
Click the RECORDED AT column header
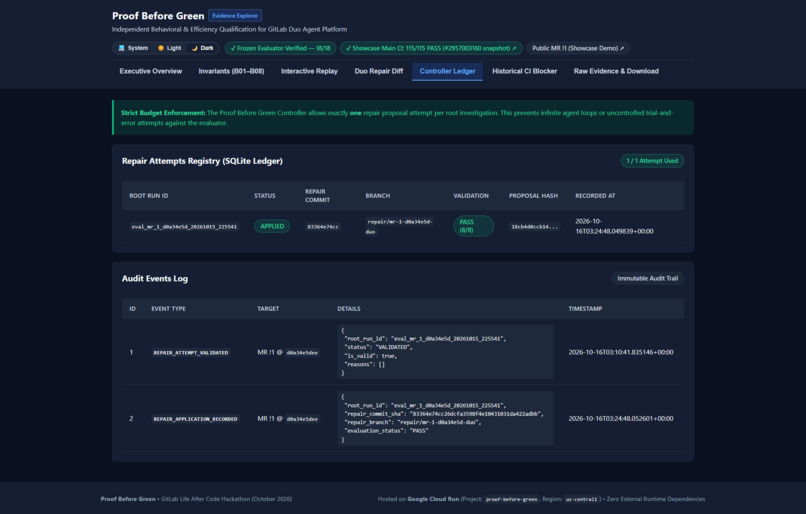[595, 196]
